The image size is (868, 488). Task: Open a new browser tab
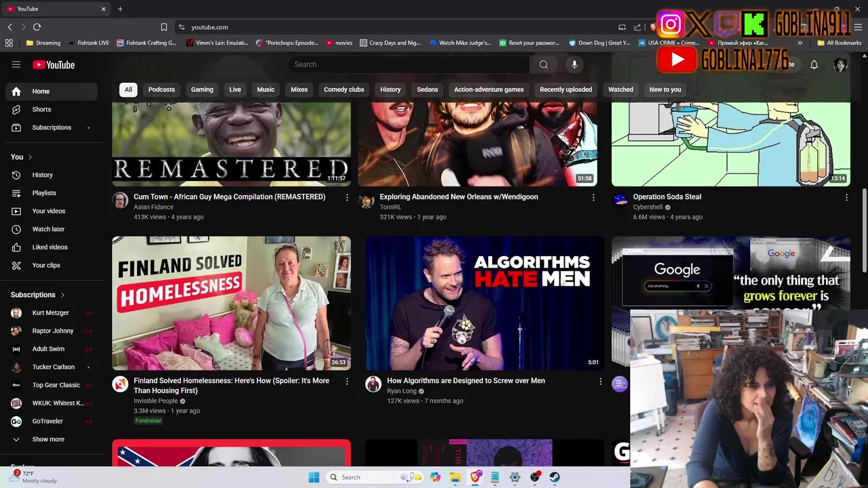(120, 9)
